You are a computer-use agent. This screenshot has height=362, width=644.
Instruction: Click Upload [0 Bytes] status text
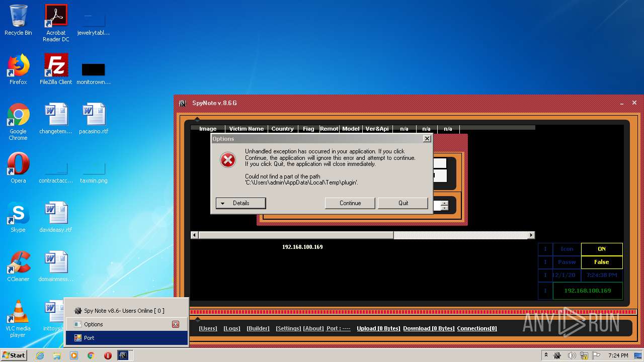(378, 328)
